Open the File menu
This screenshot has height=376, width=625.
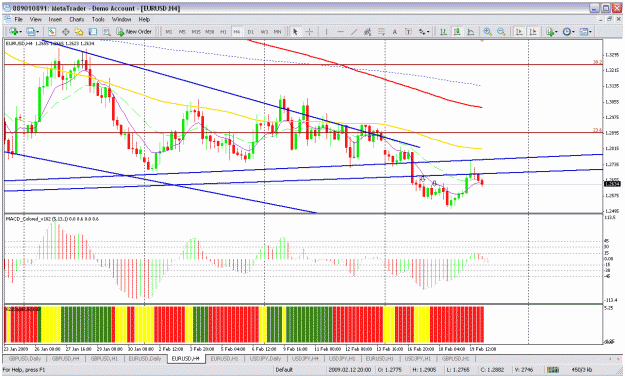click(18, 19)
